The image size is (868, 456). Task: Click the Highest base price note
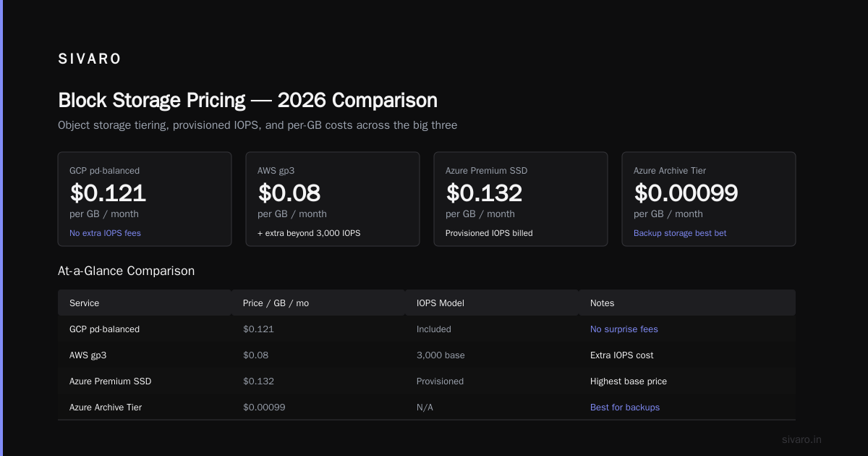click(x=629, y=381)
